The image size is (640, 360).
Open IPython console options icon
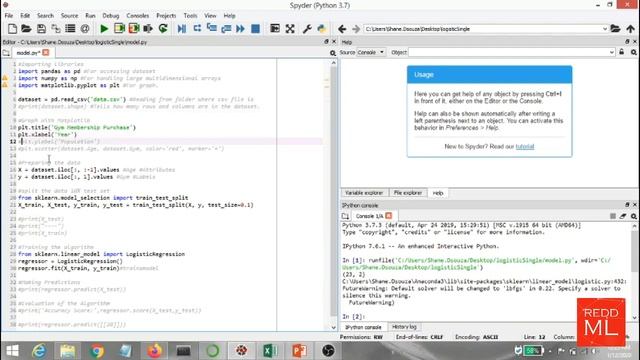(x=633, y=216)
